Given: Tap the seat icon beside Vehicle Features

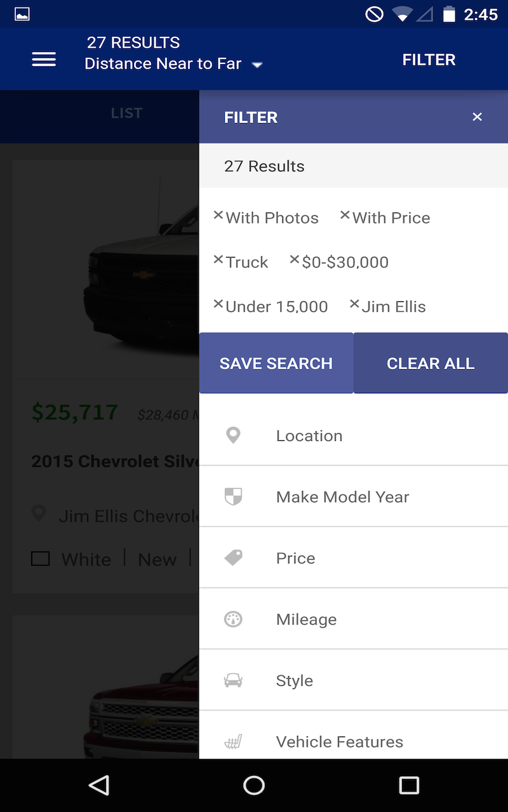Looking at the screenshot, I should click(233, 741).
